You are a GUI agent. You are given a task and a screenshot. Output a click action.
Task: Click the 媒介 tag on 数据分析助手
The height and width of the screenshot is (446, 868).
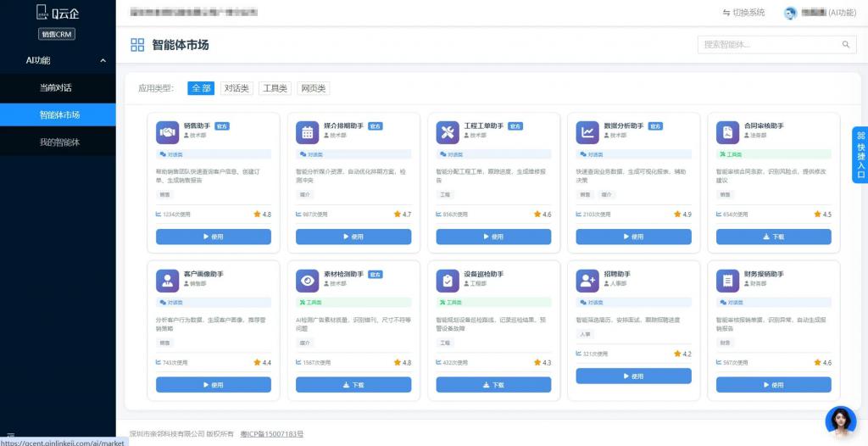(607, 195)
